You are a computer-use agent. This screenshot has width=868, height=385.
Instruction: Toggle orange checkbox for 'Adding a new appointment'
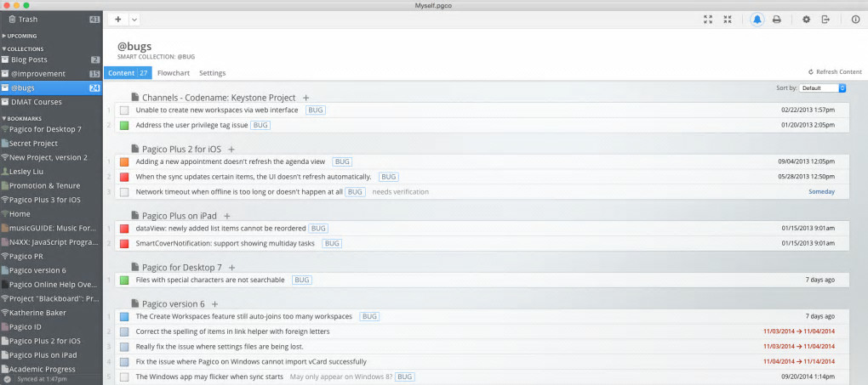(124, 162)
